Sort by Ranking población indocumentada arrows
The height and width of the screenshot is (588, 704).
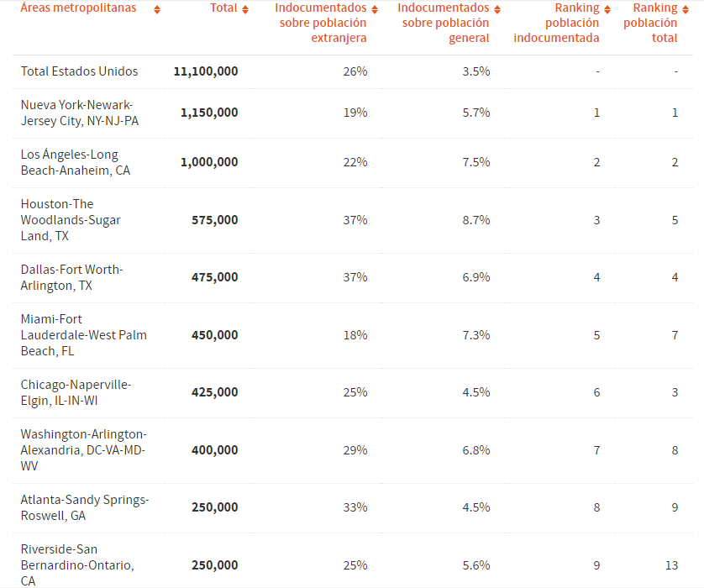607,9
